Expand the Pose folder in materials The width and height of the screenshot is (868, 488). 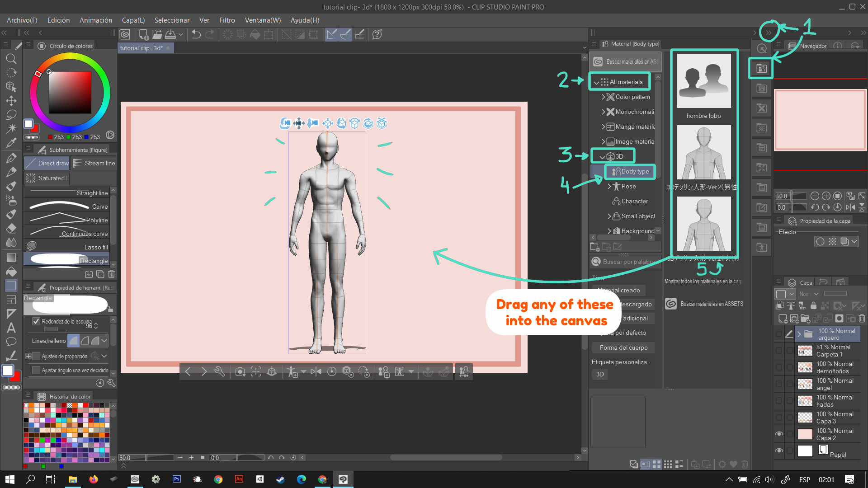click(609, 186)
